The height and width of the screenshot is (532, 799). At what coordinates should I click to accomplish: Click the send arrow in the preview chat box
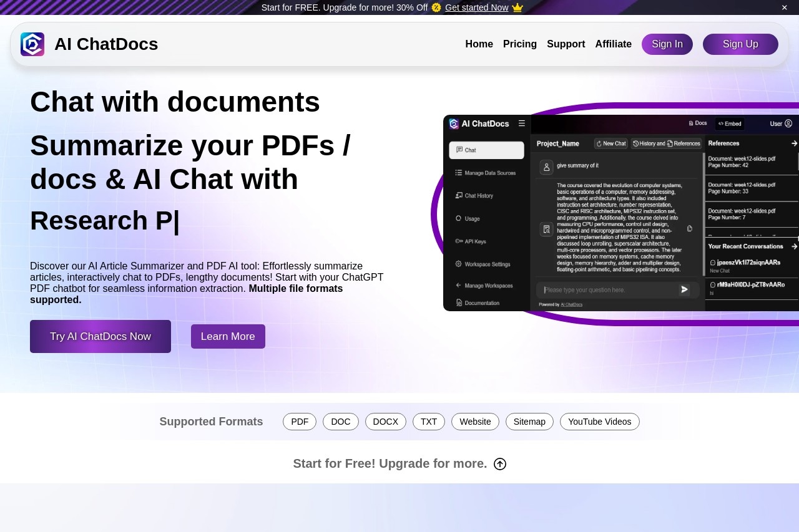click(x=684, y=289)
